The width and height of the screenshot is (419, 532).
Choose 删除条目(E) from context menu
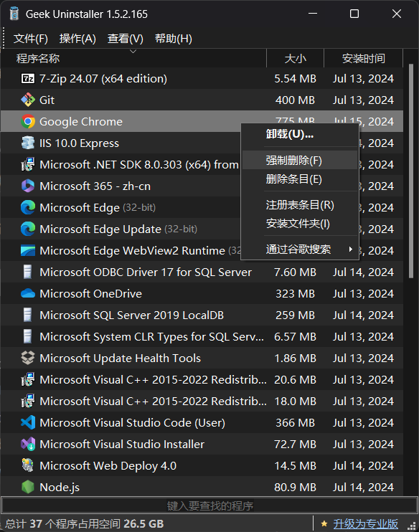299,179
